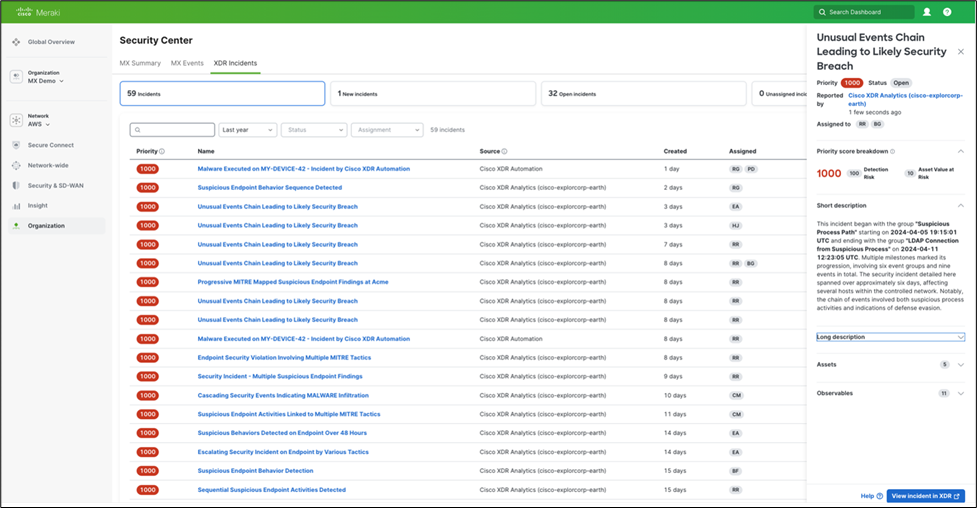Click the search magnifier in Search Dashboard

tap(822, 12)
